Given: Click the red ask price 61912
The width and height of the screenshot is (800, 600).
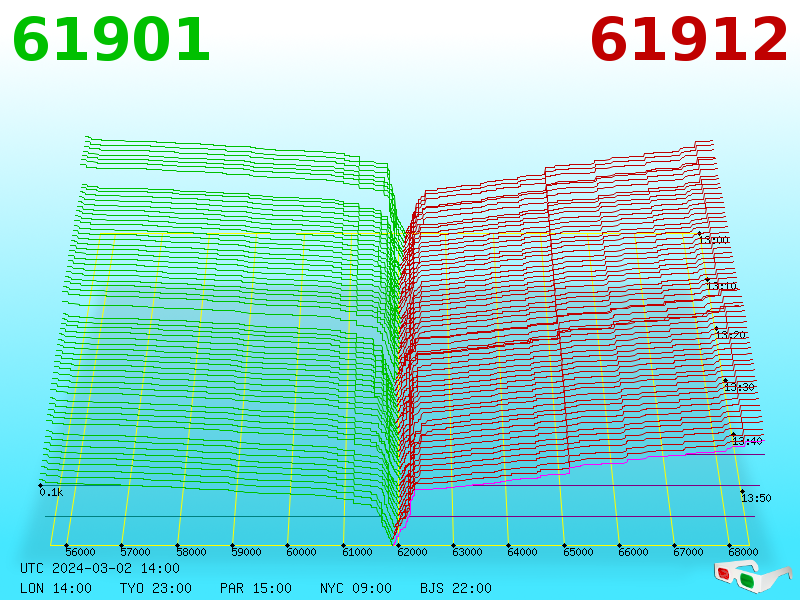Looking at the screenshot, I should pos(689,39).
